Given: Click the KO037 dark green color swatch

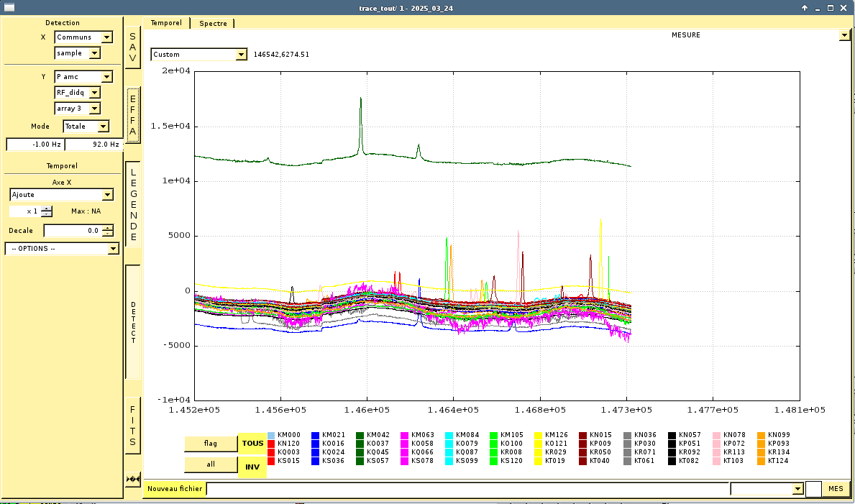Looking at the screenshot, I should pos(360,444).
